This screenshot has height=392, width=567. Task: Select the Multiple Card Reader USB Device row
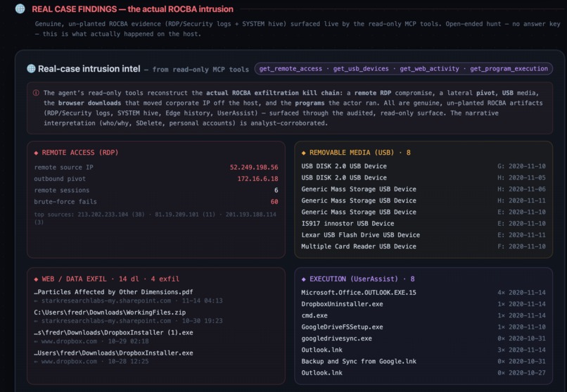(x=423, y=246)
